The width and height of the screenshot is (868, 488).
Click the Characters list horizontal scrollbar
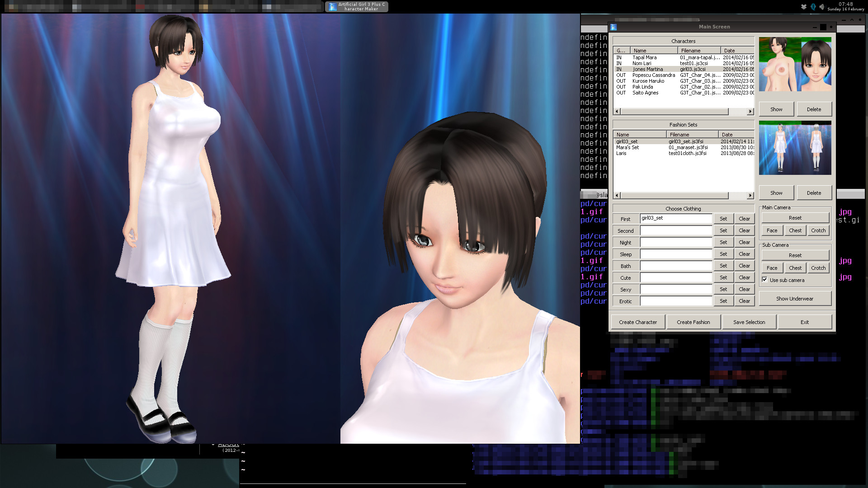675,112
